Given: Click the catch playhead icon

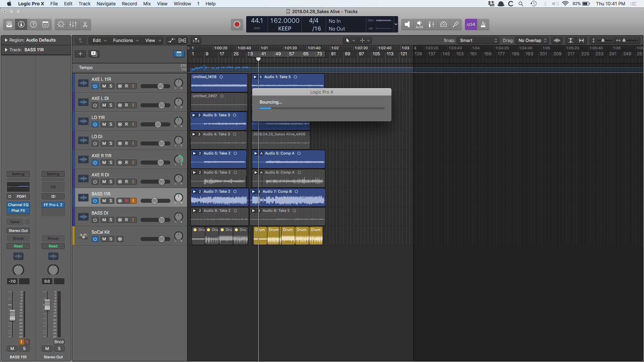Looking at the screenshot, I should coord(196,41).
